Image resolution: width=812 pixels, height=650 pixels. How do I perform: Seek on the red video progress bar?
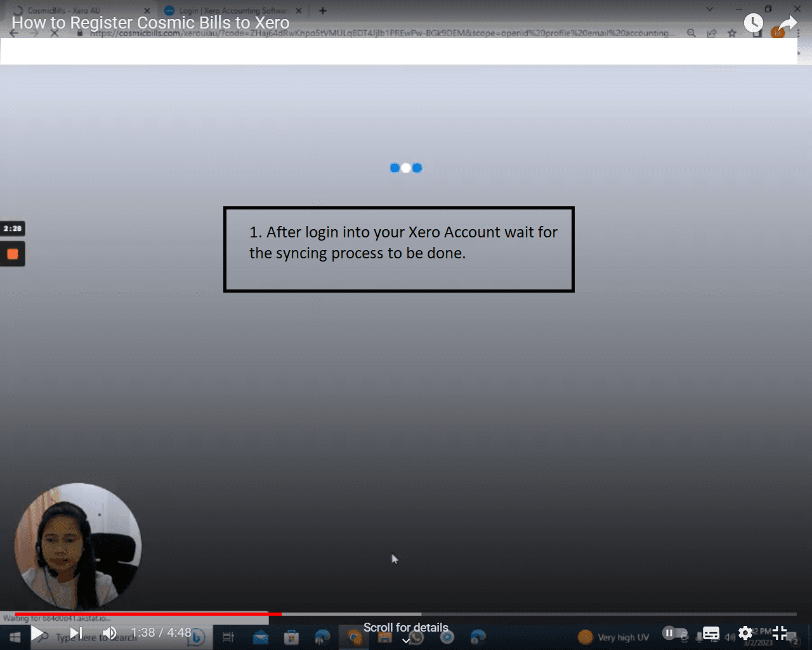(x=406, y=614)
